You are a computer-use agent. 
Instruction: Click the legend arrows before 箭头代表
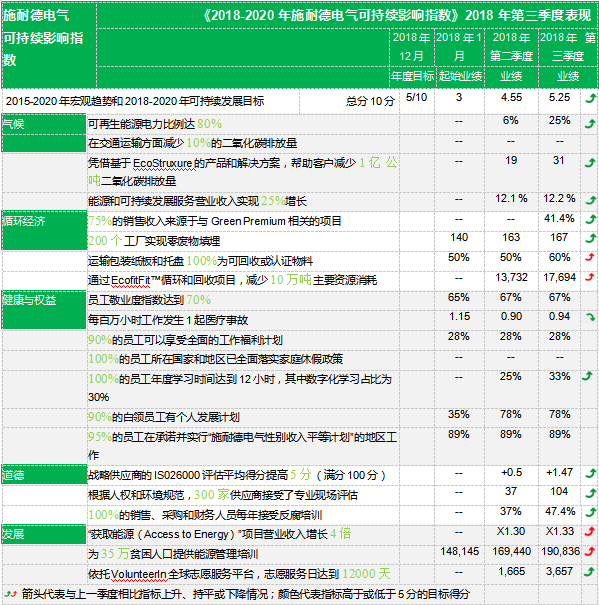pyautogui.click(x=11, y=594)
